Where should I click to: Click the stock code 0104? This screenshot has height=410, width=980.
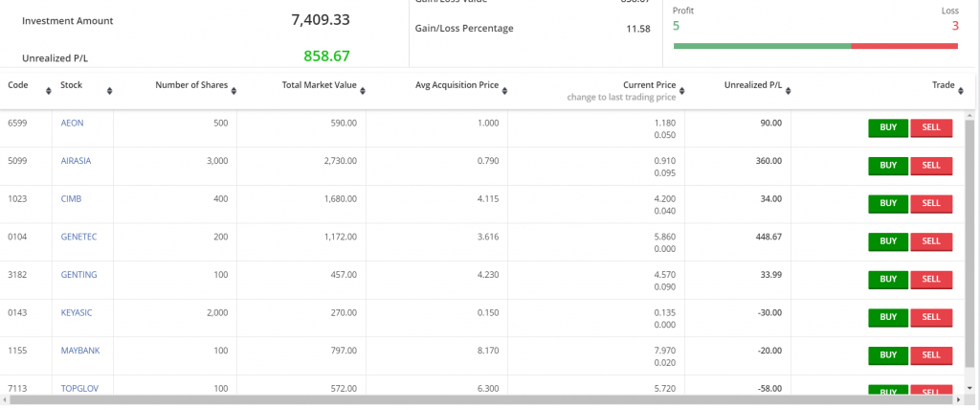click(16, 237)
